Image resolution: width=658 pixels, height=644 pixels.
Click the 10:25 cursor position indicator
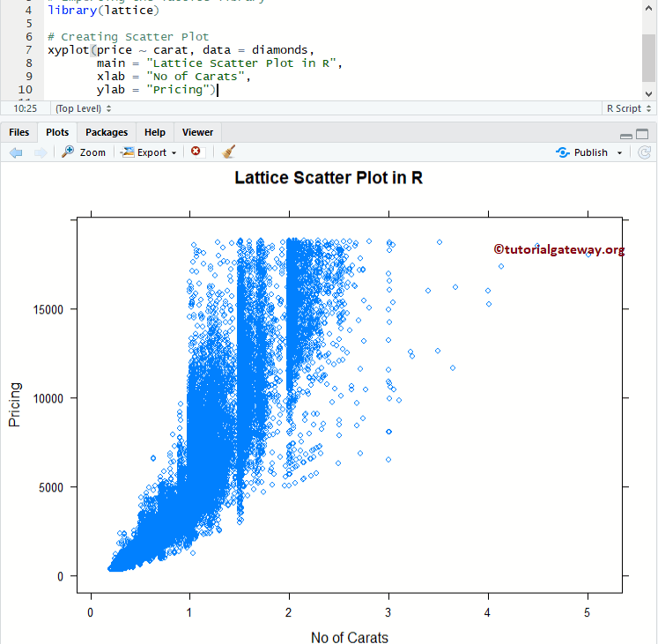coord(26,108)
